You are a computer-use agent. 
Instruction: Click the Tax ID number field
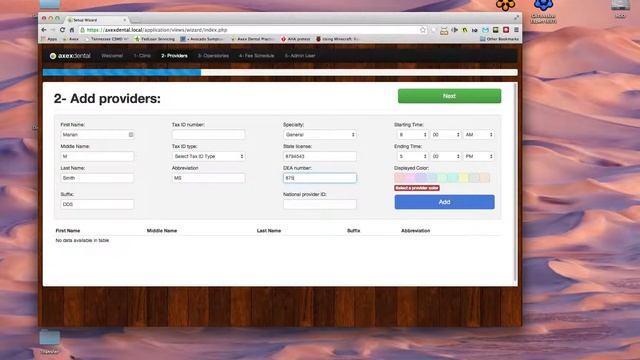click(208, 135)
